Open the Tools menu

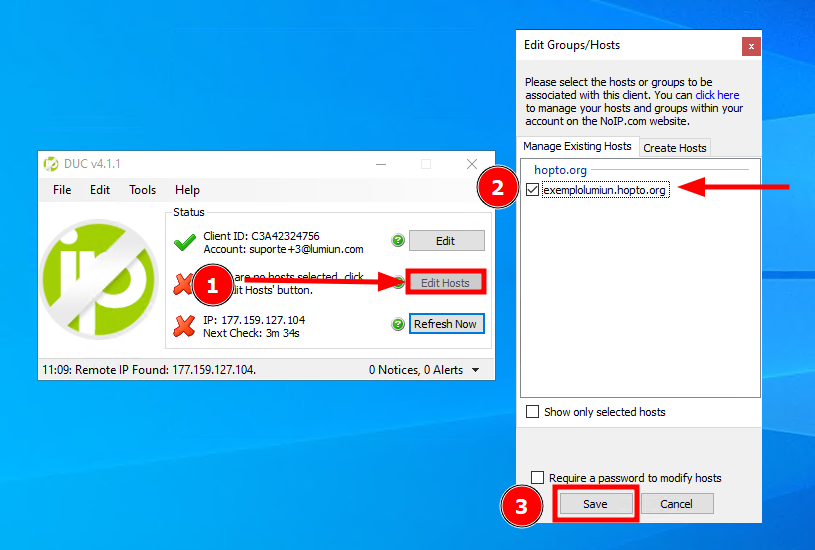pos(142,190)
